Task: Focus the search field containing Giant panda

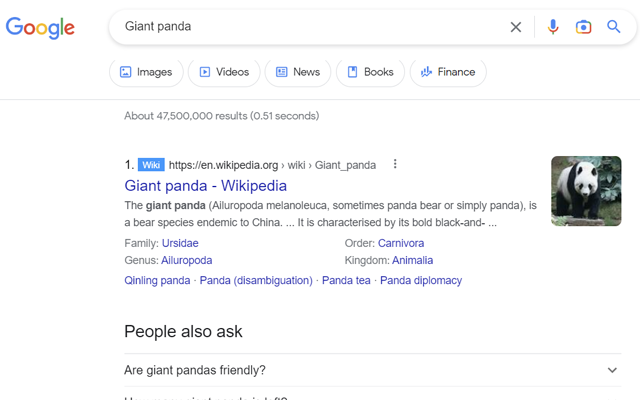Action: click(300, 27)
